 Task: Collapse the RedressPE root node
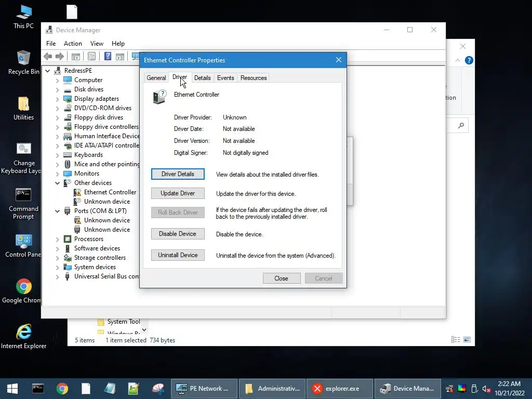coord(48,71)
